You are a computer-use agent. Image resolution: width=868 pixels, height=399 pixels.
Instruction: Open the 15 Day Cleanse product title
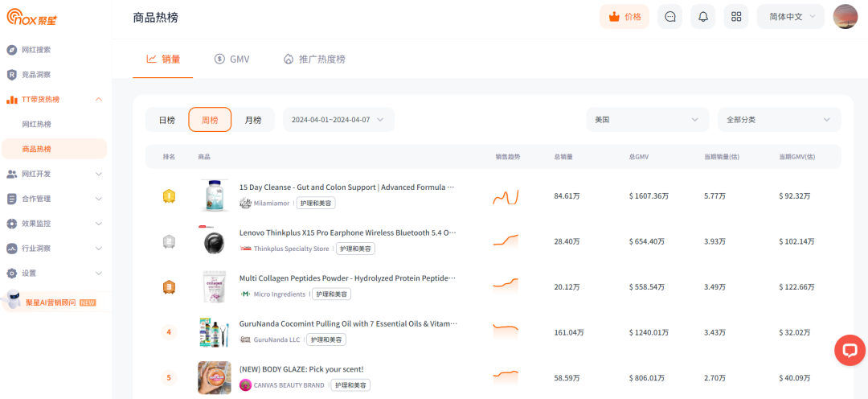347,188
